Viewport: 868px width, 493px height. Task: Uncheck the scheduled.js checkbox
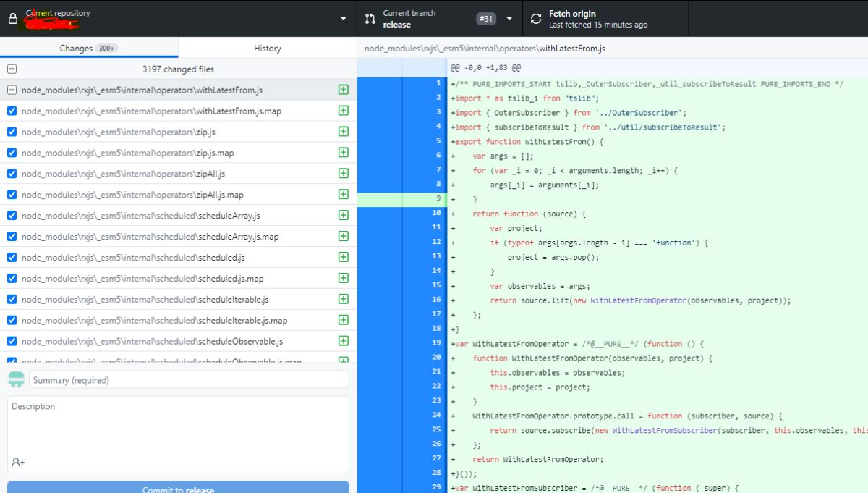[x=12, y=257]
